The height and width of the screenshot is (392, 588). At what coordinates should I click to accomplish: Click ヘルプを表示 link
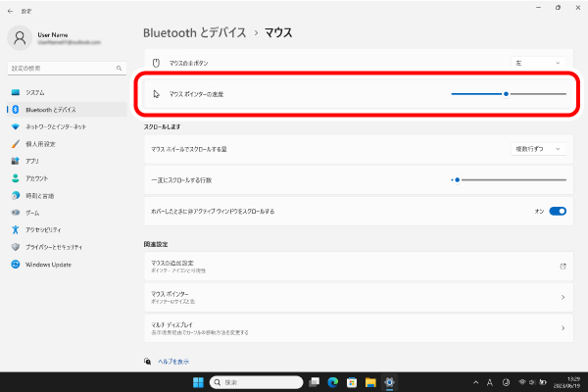point(173,361)
